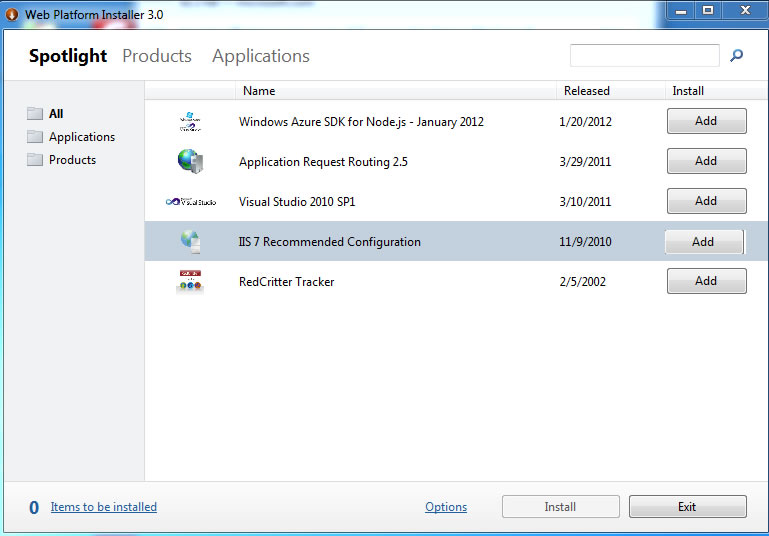Add Application Request Routing 2.5
The width and height of the screenshot is (769, 536).
707,161
